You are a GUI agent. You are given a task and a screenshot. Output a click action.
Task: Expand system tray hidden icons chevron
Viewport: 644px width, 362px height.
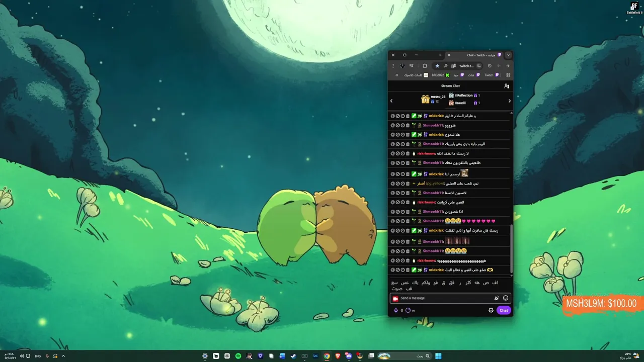pyautogui.click(x=63, y=356)
